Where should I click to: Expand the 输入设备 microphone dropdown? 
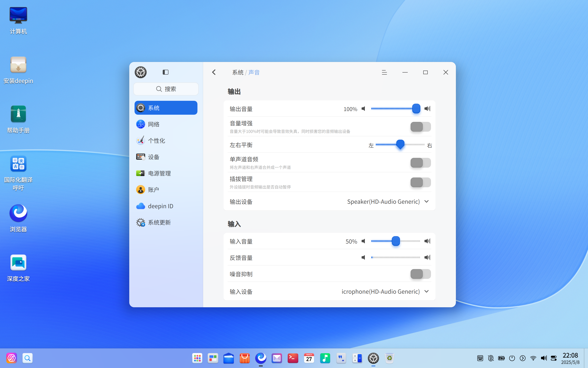pyautogui.click(x=385, y=291)
